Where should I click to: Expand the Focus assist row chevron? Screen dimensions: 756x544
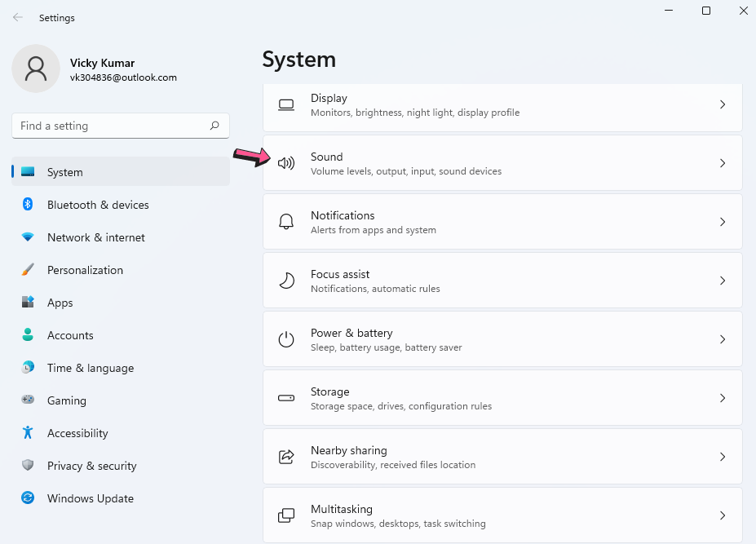click(x=723, y=281)
